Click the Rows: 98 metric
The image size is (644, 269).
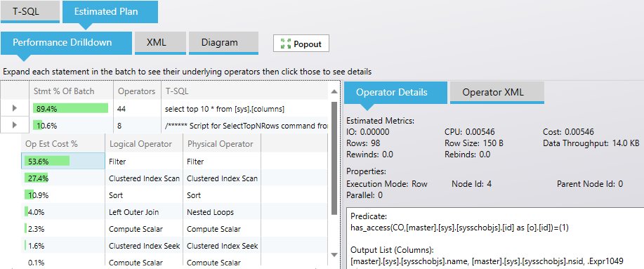tap(363, 143)
